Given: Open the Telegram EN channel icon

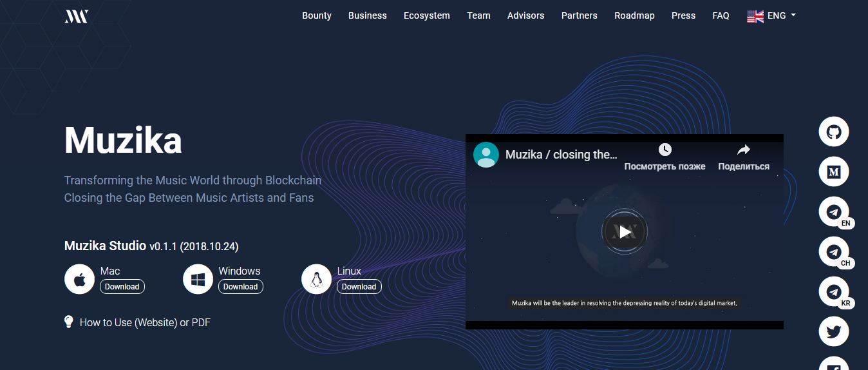Looking at the screenshot, I should (834, 212).
